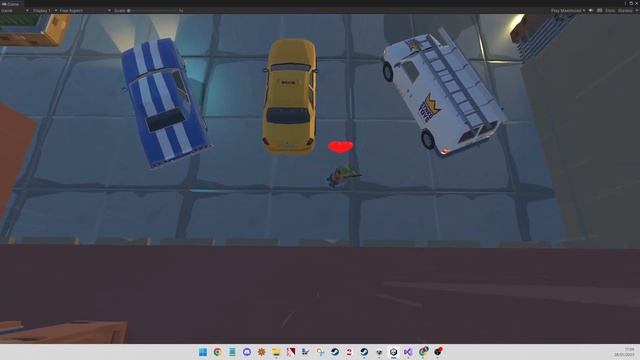Image resolution: width=640 pixels, height=360 pixels.
Task: Open the Discord taskbar icon
Action: [247, 352]
